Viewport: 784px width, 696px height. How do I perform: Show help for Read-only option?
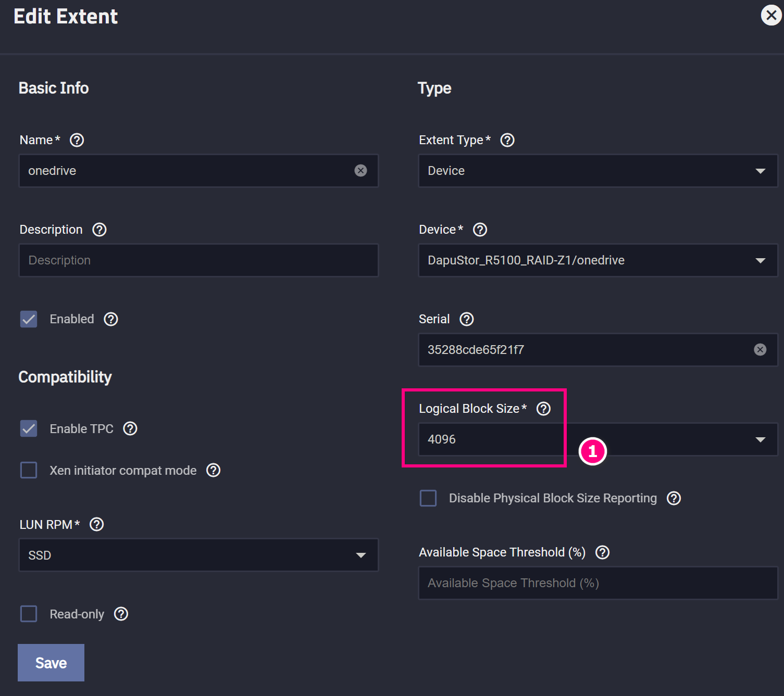point(121,614)
